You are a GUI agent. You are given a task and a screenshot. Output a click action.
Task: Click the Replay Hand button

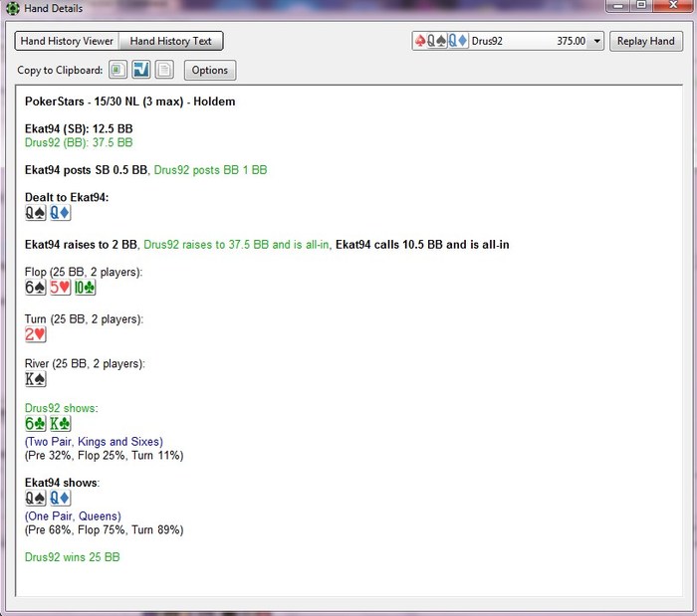pos(645,42)
